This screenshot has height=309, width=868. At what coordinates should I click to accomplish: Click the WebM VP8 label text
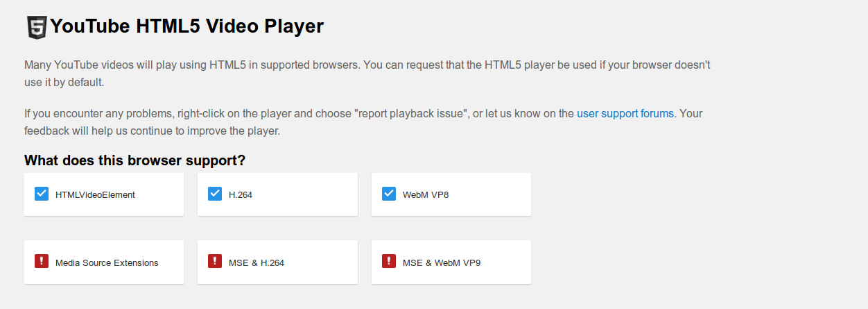(426, 195)
